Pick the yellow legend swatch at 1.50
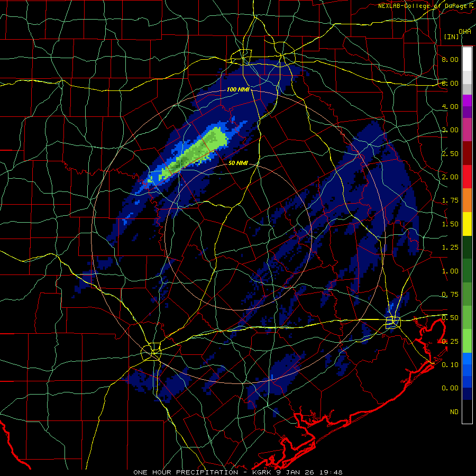Image resolution: width=476 pixels, height=476 pixels. pos(467,224)
